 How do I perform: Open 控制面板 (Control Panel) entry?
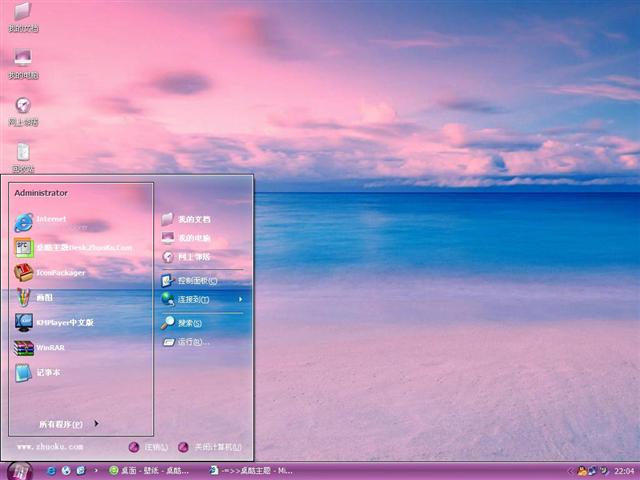click(203, 280)
